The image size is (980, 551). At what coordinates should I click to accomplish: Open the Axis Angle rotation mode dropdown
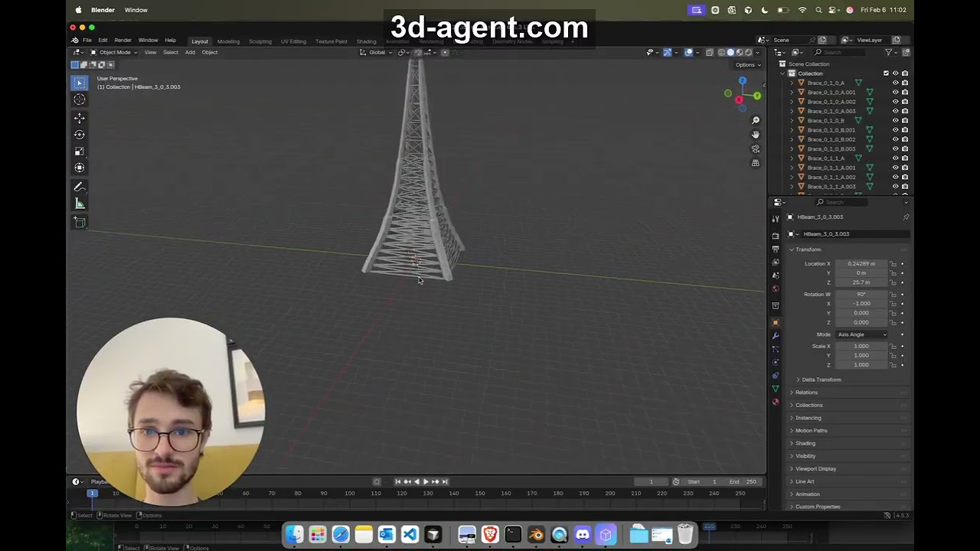coord(861,334)
